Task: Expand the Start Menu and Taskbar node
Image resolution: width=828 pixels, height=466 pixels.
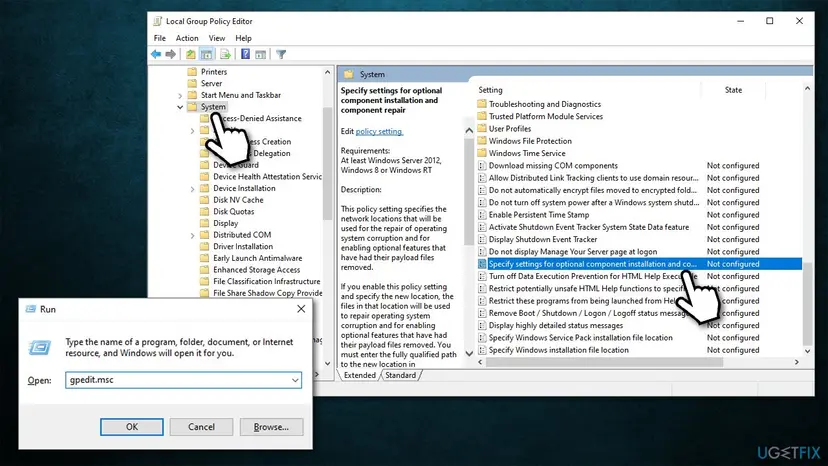Action: tap(180, 95)
